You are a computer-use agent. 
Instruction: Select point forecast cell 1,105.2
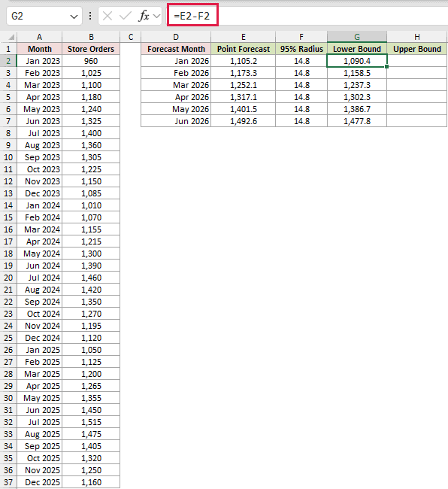tap(244, 61)
